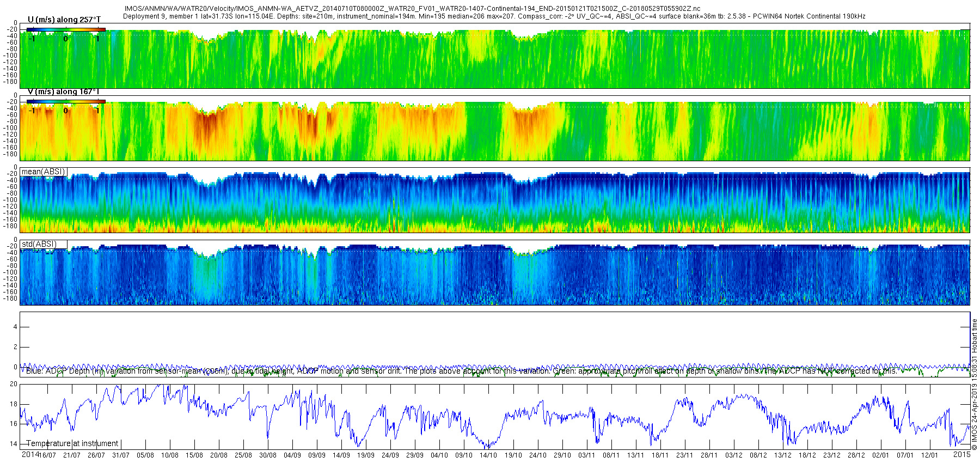This screenshot has width=980, height=463.
Task: Click the 'Temperature at instrument' label
Action: pyautogui.click(x=72, y=443)
